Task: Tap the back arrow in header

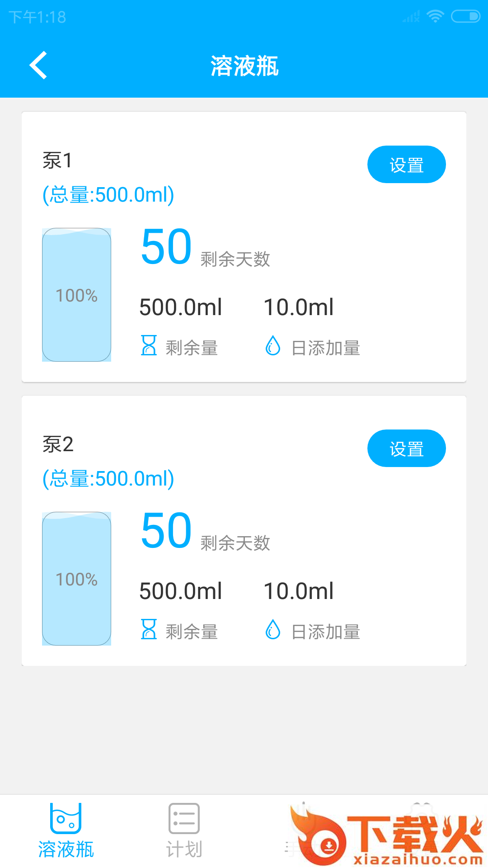Action: (39, 66)
